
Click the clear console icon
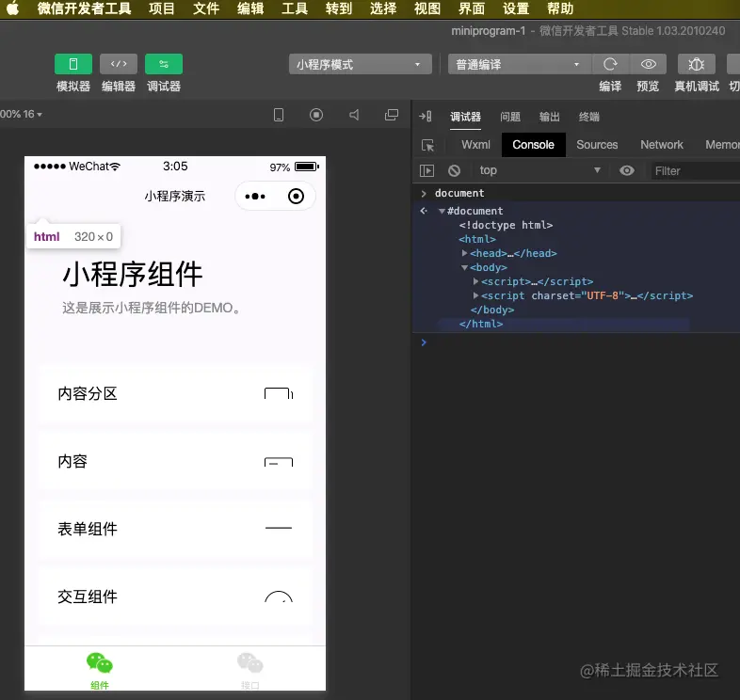(454, 170)
